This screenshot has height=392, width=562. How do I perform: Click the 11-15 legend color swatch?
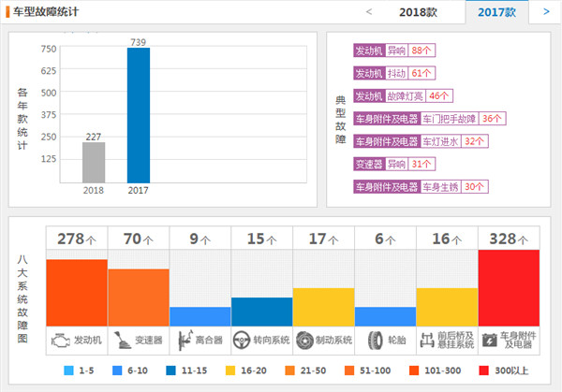(171, 370)
